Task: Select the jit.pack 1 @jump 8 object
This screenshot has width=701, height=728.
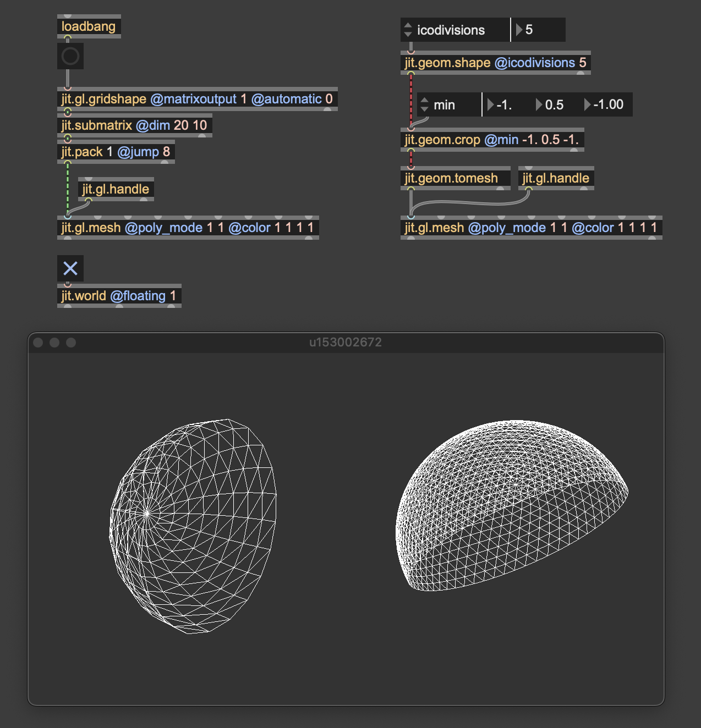Action: tap(116, 152)
